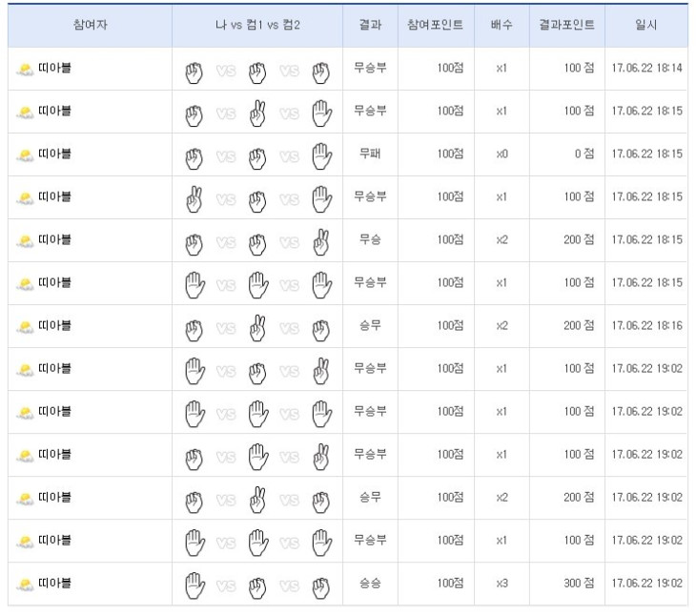Viewport: 696px width, 616px height.
Task: Click 컴1 scissors hand in the 18:16 row
Action: click(x=257, y=328)
